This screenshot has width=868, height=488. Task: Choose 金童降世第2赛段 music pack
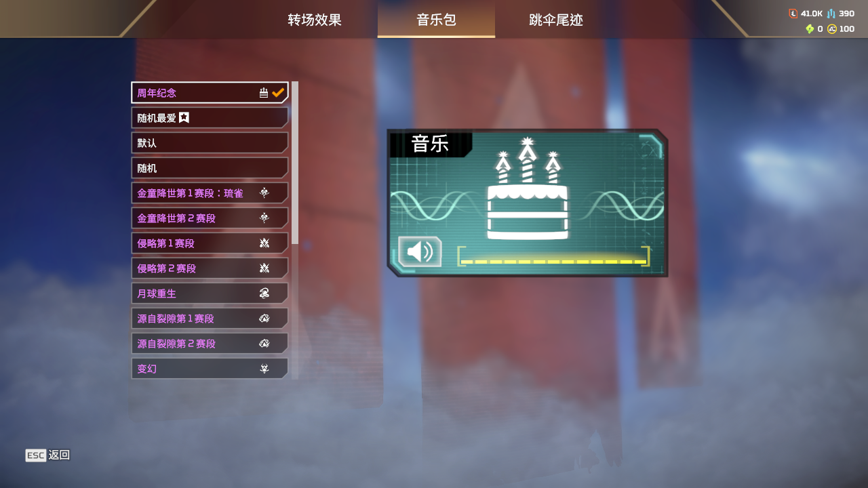(x=210, y=218)
